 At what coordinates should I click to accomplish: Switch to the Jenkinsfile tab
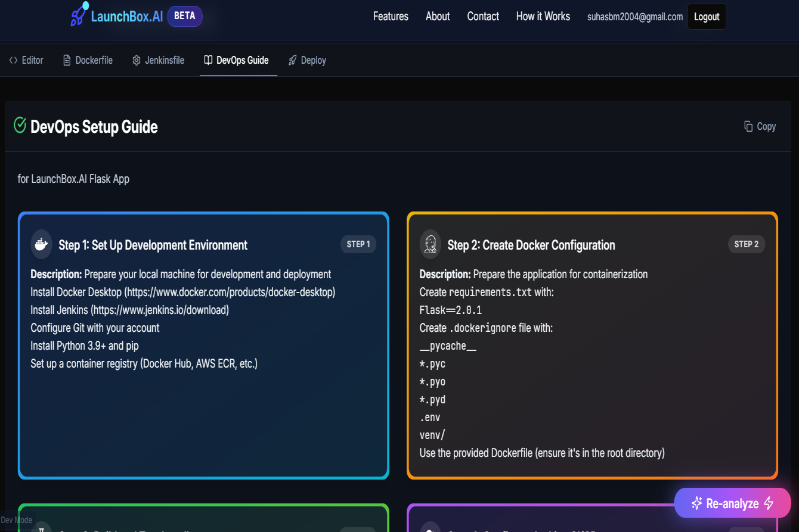(158, 60)
